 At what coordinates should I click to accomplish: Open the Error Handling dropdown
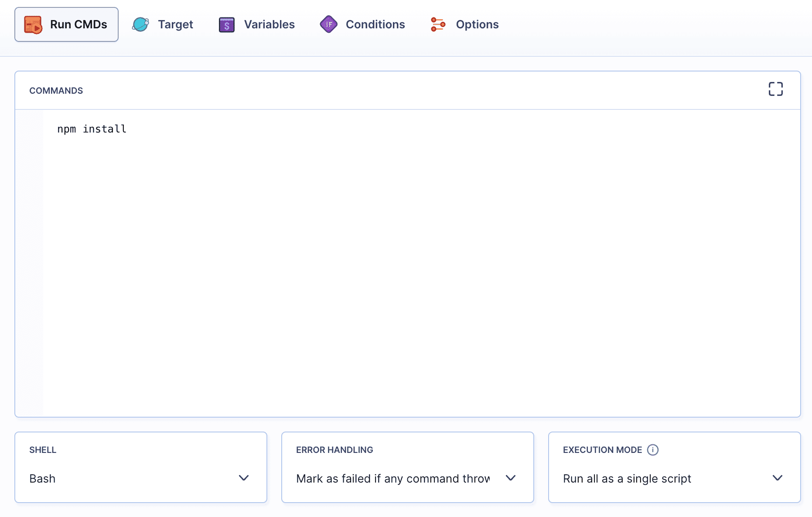(x=408, y=467)
